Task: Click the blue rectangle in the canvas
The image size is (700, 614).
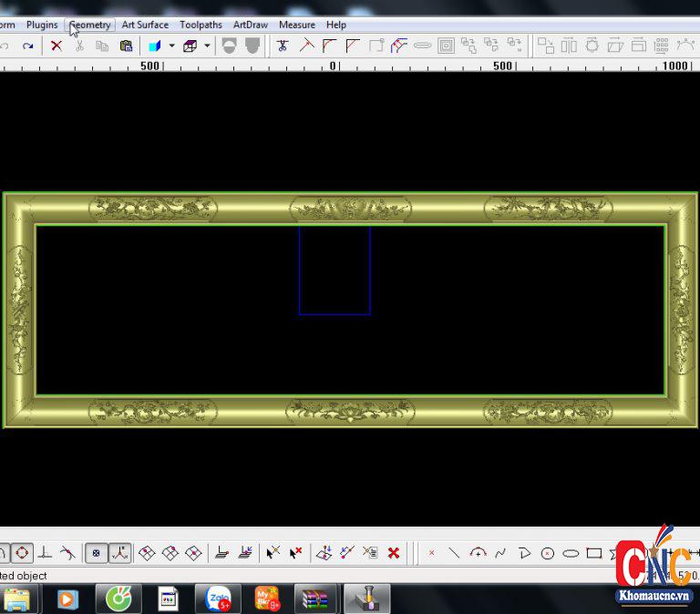Action: click(x=300, y=271)
